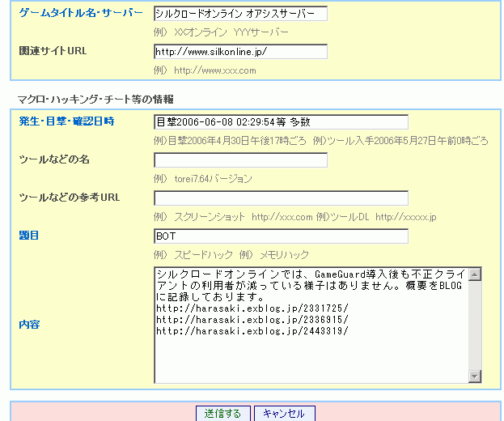Click the 題目 label
The width and height of the screenshot is (504, 421).
coord(29,236)
